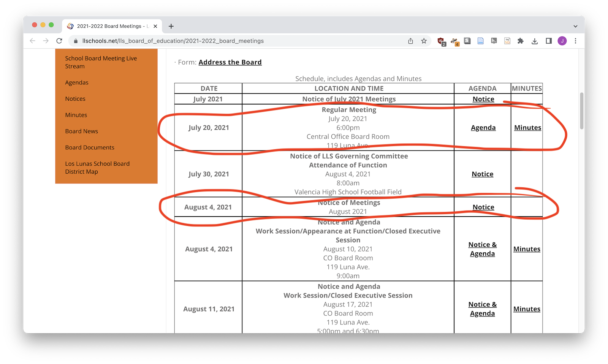608x364 pixels.
Task: Open the Agendas sidebar item
Action: click(77, 82)
